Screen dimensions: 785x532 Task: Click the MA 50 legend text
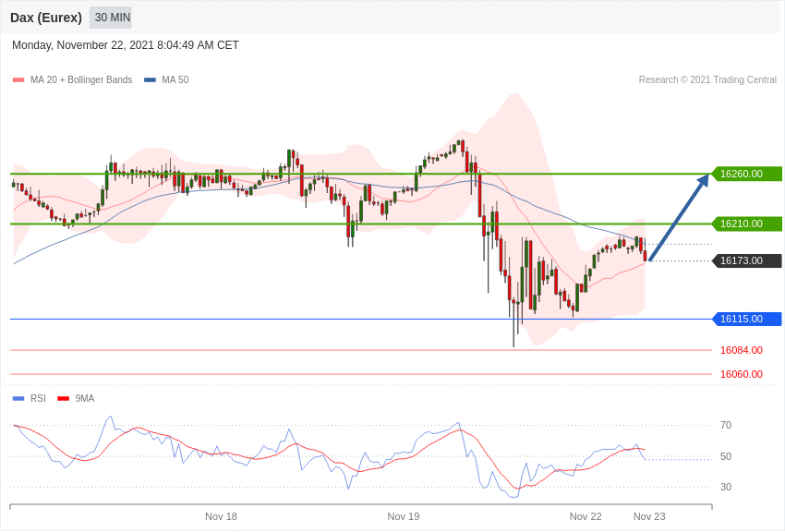tap(175, 80)
